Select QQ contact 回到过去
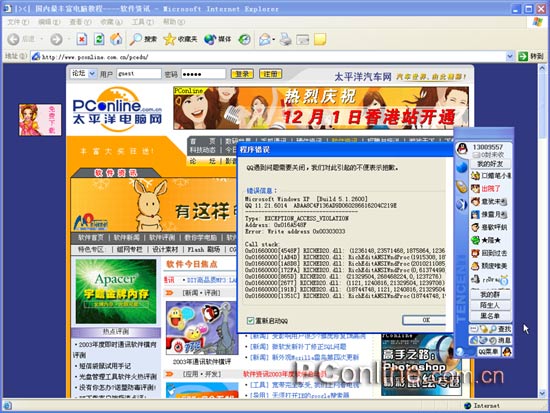 point(490,253)
